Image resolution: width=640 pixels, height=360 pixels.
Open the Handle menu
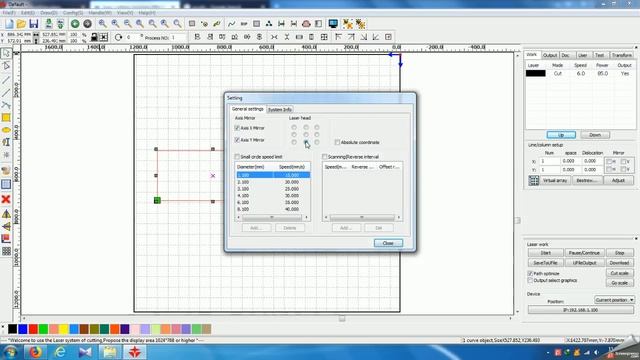click(100, 13)
